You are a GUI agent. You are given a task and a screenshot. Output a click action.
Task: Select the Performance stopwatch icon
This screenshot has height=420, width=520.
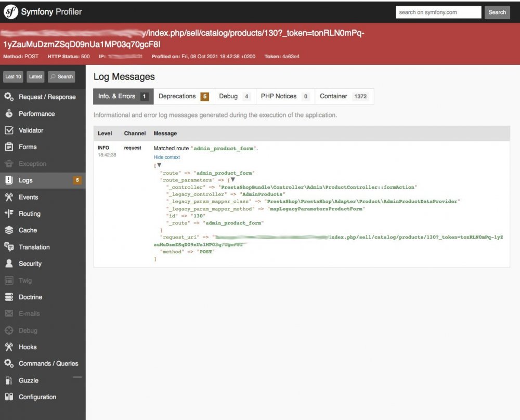[x=9, y=113]
